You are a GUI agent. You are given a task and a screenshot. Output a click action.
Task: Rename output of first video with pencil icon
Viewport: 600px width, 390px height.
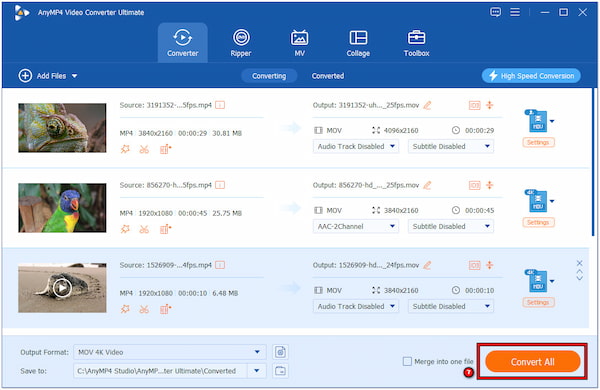tap(427, 105)
